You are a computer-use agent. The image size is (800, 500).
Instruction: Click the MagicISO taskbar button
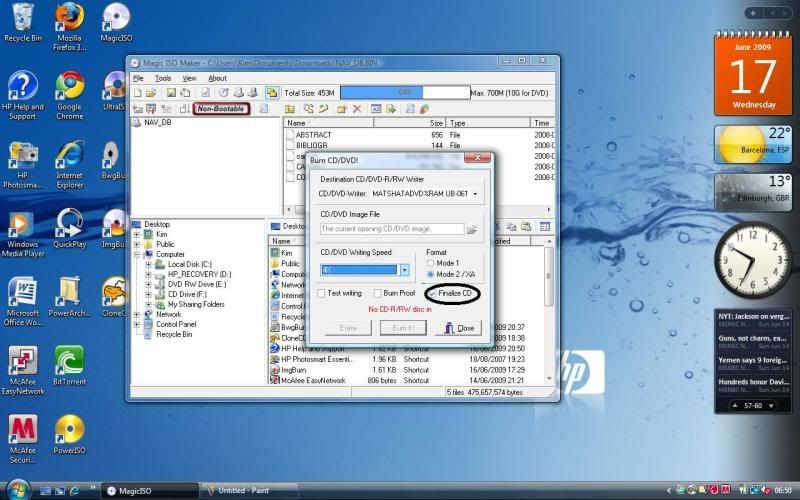148,490
